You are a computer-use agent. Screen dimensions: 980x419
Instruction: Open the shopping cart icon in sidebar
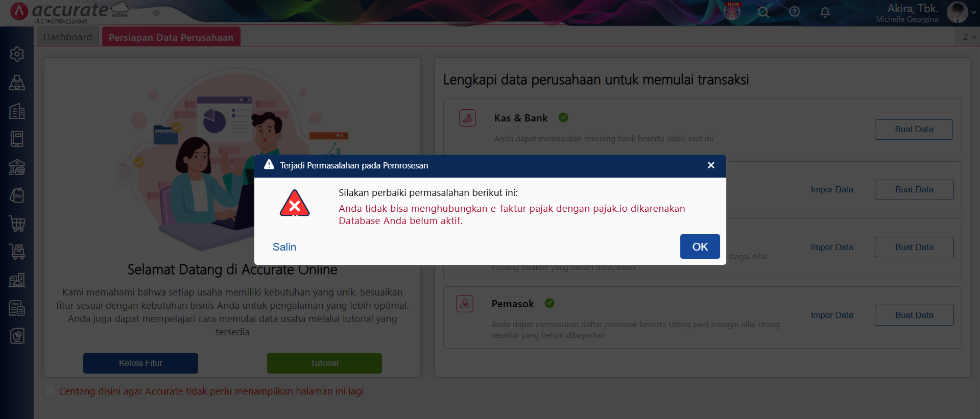pos(17,224)
